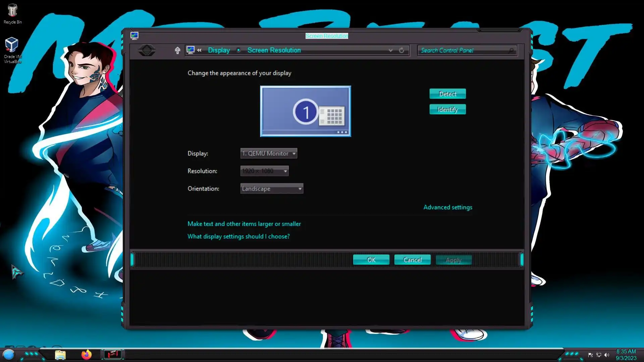
Task: Expand the Display QEMU Monitor dropdown
Action: tap(269, 154)
